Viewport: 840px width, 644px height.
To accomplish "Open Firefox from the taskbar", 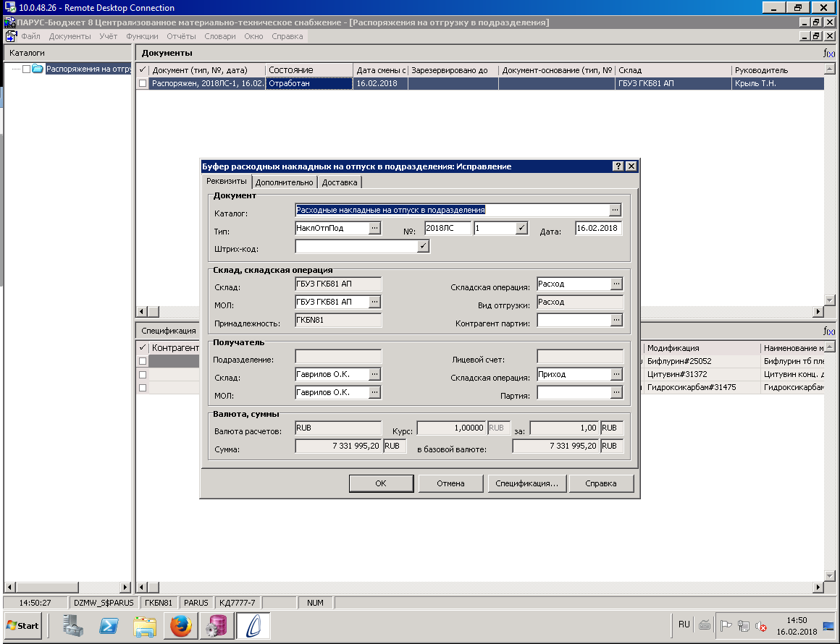I will point(180,625).
